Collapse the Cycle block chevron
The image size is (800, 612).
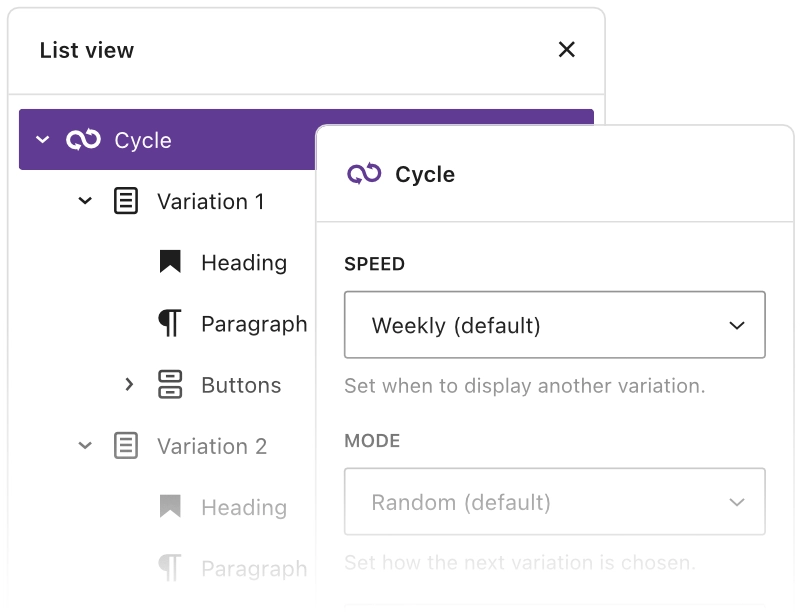point(42,140)
